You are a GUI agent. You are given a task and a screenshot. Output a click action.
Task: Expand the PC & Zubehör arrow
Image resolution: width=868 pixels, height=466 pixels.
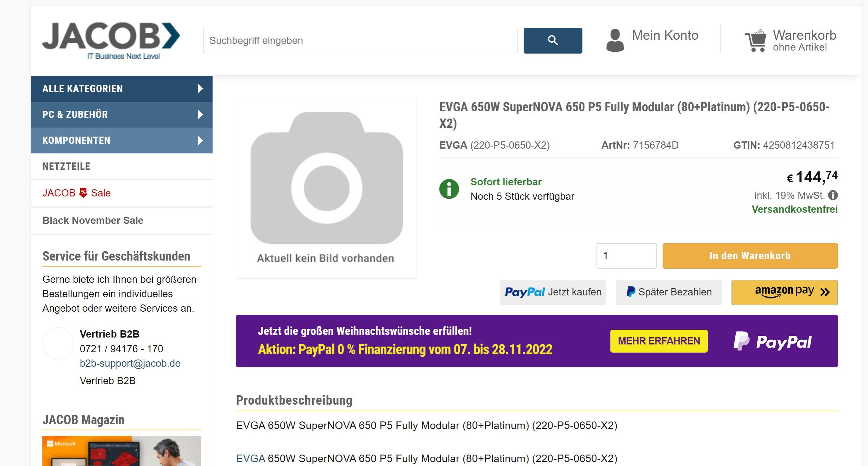(200, 115)
